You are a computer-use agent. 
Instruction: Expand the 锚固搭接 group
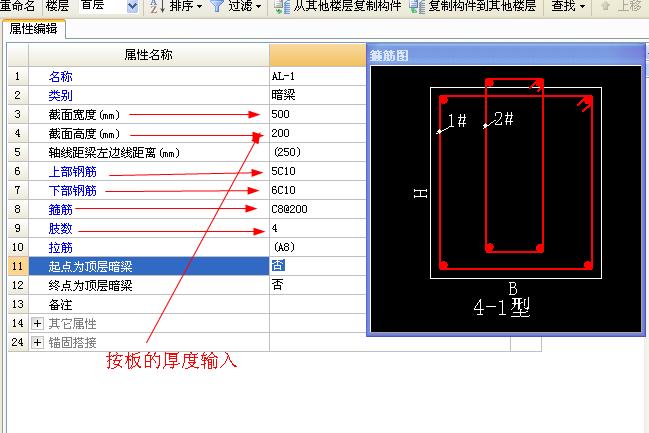pos(37,342)
